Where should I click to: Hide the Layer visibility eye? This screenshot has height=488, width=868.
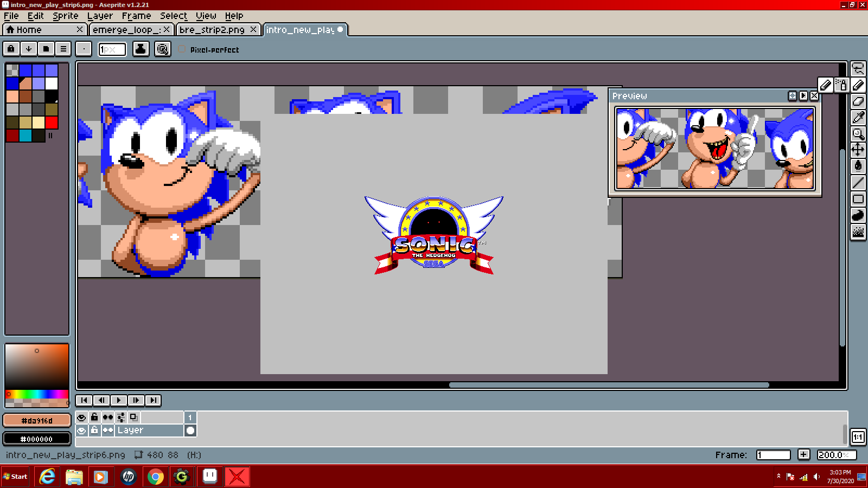pos(81,430)
